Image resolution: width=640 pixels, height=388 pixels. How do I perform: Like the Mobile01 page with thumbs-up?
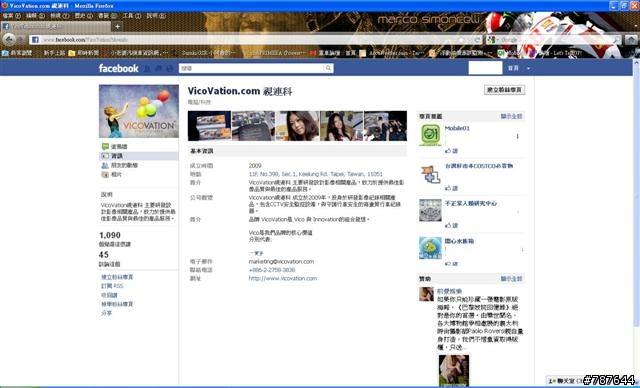coord(451,151)
